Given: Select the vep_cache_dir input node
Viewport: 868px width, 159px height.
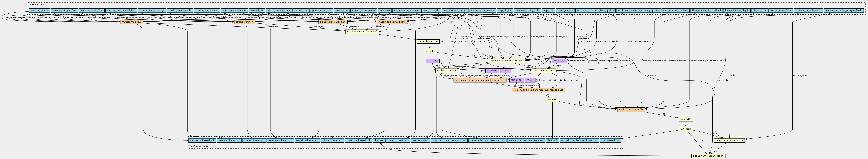Looking at the screenshot, I should pos(431,10).
